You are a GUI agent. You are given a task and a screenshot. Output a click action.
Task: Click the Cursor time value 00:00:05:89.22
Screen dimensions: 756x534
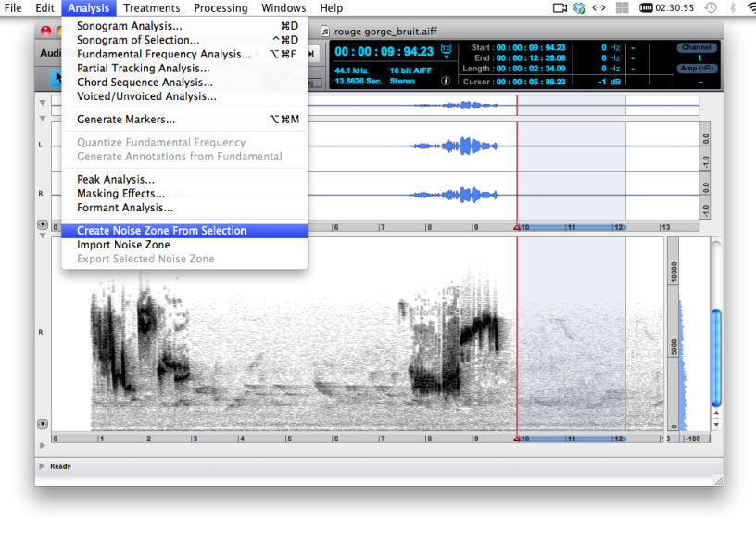tap(531, 82)
